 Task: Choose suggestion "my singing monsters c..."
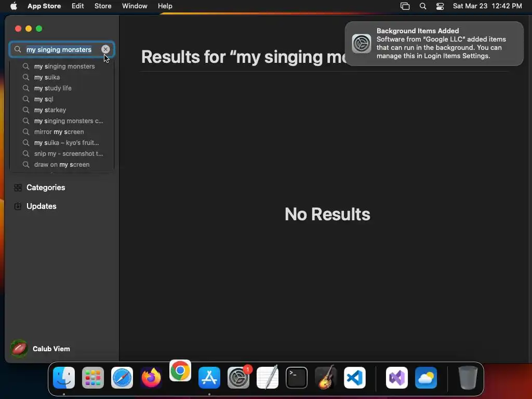(x=62, y=121)
